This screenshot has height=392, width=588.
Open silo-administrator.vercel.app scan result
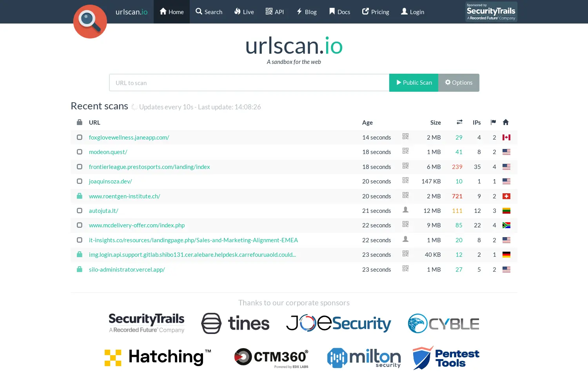(127, 269)
